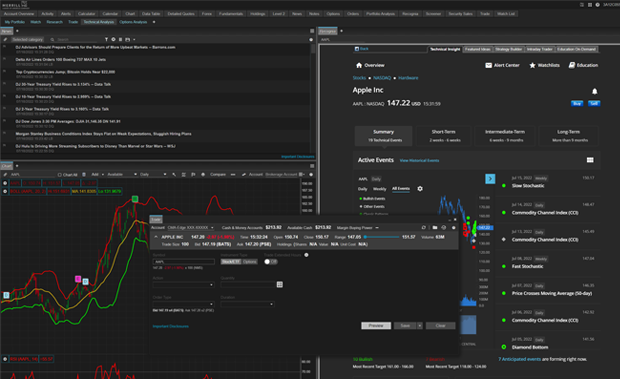Image resolution: width=620 pixels, height=379 pixels.
Task: Open the Save button dropdown arrow
Action: 420,326
